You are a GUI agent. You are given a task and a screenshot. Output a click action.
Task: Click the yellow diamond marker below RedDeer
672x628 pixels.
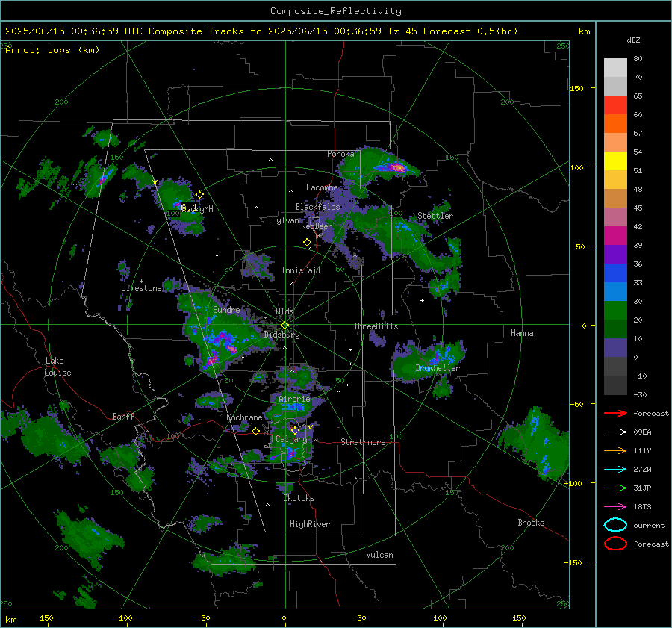pyautogui.click(x=307, y=243)
